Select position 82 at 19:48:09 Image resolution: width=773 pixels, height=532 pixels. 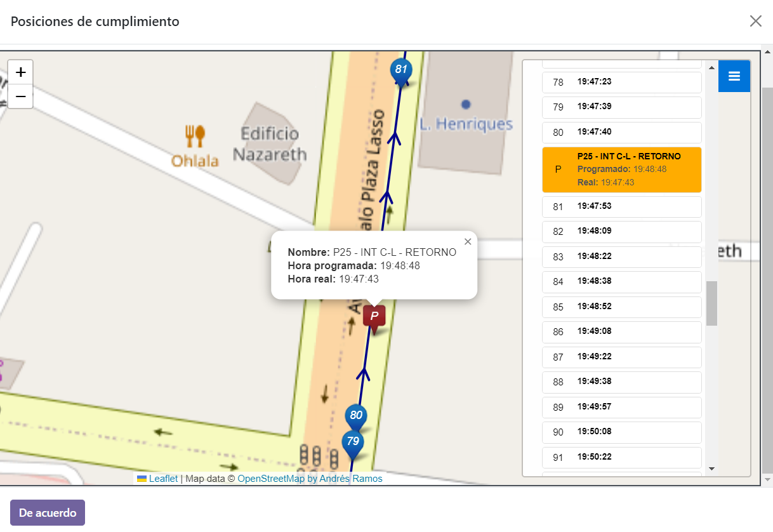622,231
